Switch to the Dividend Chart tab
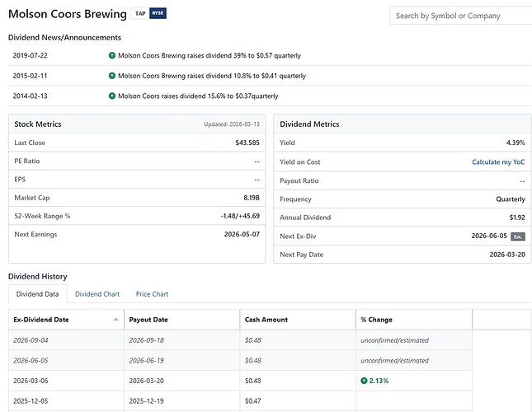Viewport: 532px width, 412px height. pyautogui.click(x=97, y=294)
